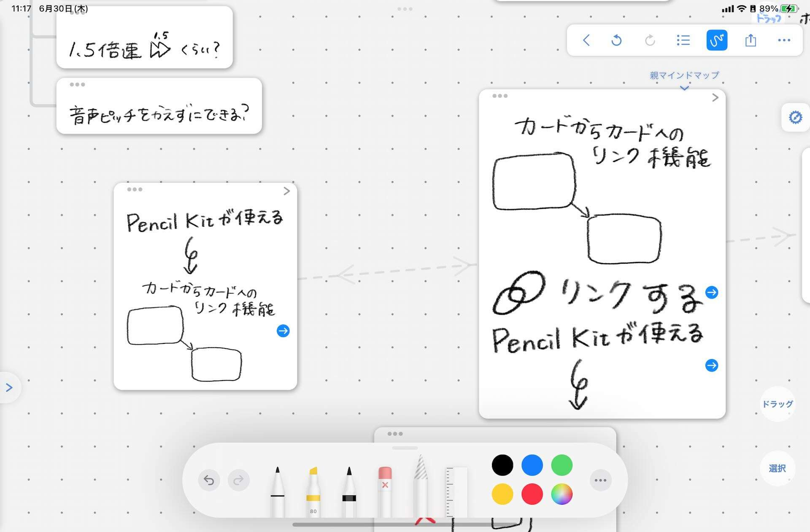The height and width of the screenshot is (532, 810).
Task: Open chevron on small Pencil Kit card
Action: [x=287, y=191]
